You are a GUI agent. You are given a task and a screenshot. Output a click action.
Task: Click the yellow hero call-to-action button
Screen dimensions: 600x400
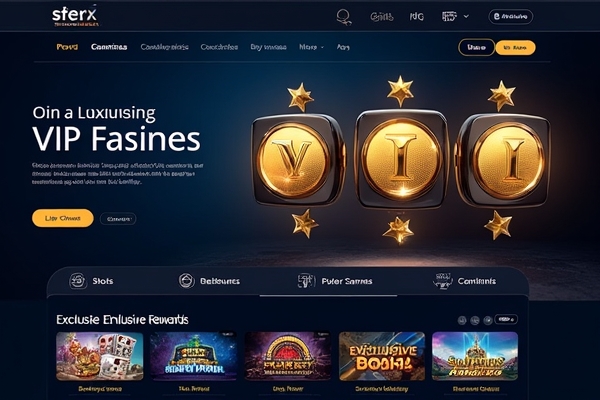[x=63, y=218]
